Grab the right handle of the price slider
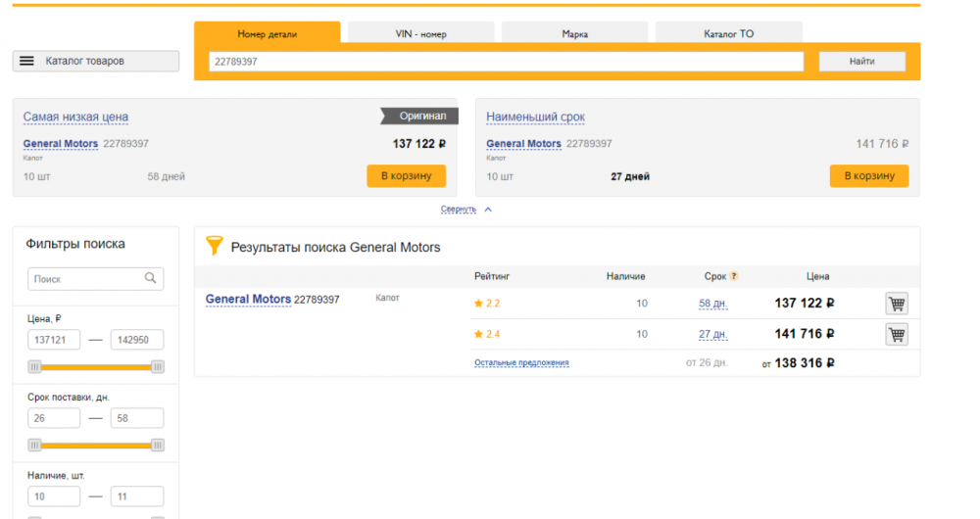 click(x=158, y=366)
